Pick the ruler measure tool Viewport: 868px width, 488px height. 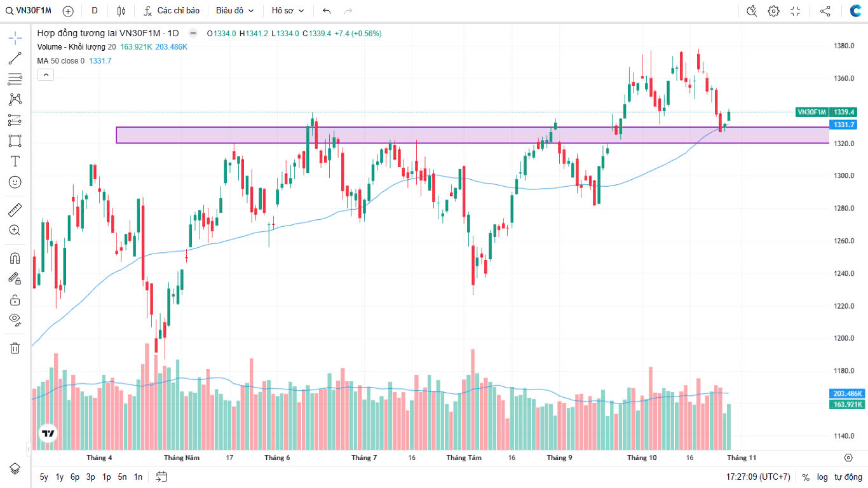click(15, 210)
